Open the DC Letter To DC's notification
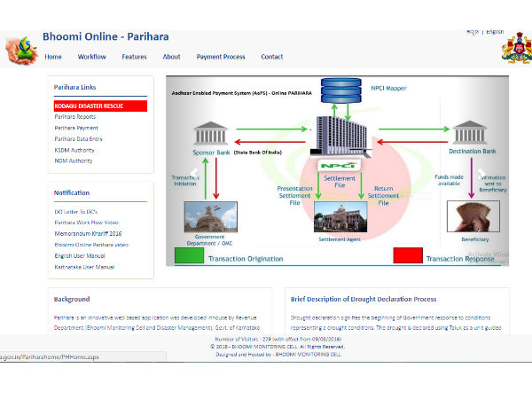Viewport: 532px width, 399px height. (76, 212)
